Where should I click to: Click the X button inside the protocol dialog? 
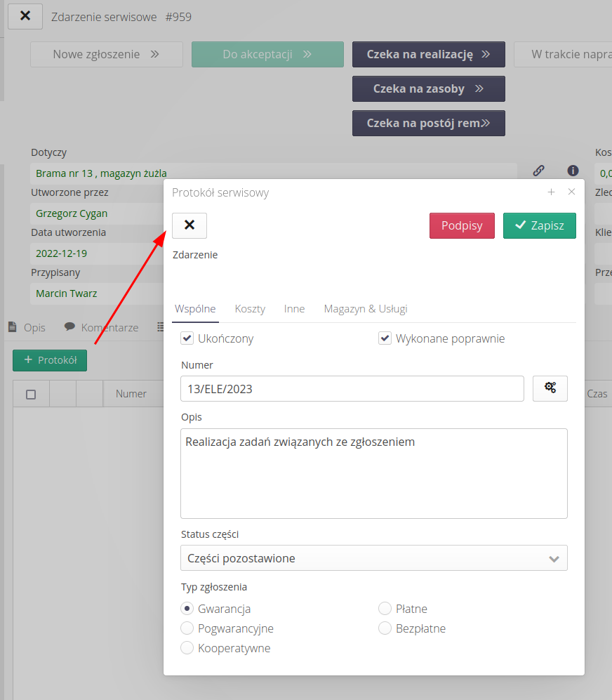189,225
